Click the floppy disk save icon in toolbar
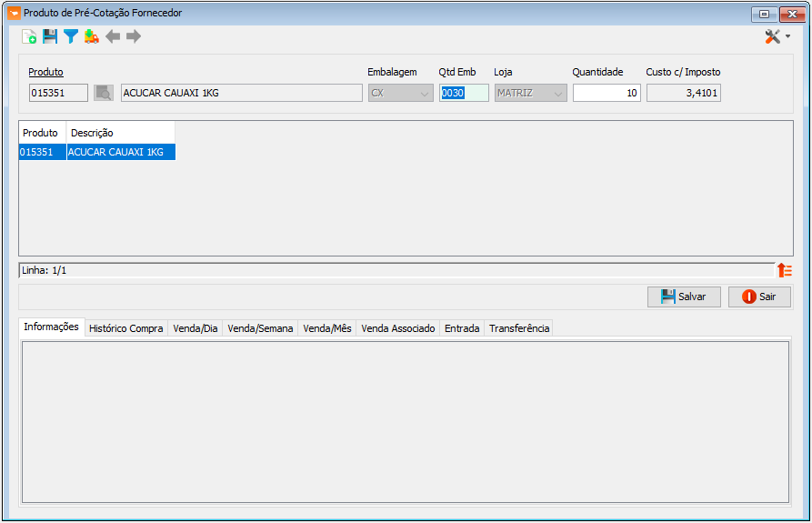 (50, 36)
